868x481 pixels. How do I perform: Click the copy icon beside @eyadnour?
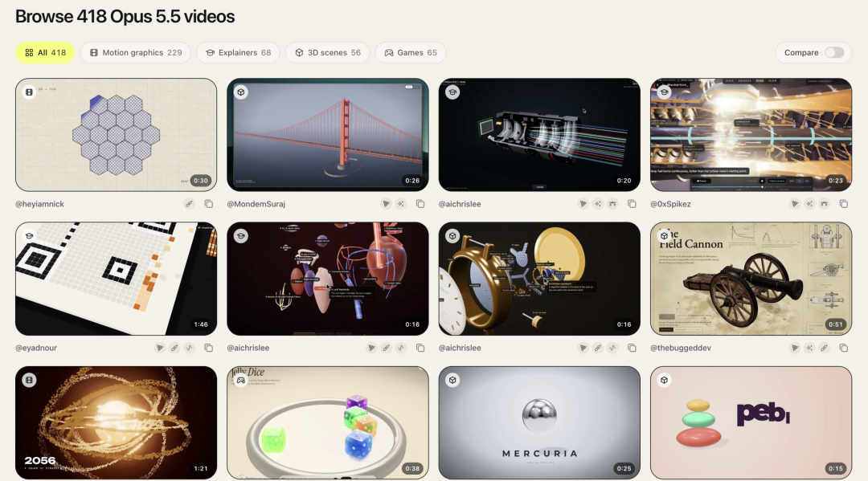(x=209, y=348)
